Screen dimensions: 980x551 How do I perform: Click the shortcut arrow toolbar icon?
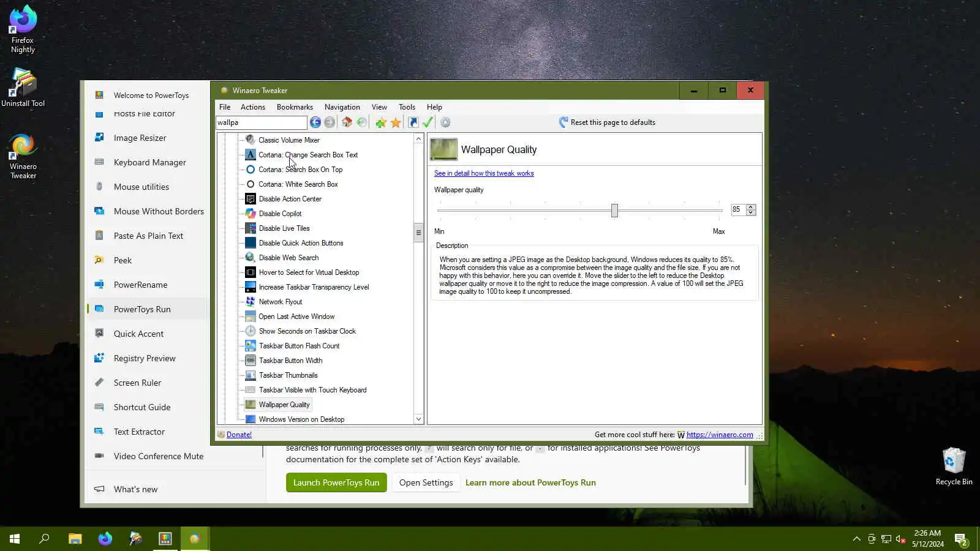point(413,122)
